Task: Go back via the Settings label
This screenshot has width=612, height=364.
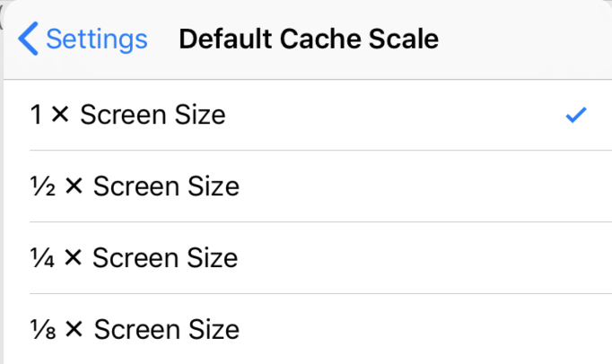Action: coord(96,39)
